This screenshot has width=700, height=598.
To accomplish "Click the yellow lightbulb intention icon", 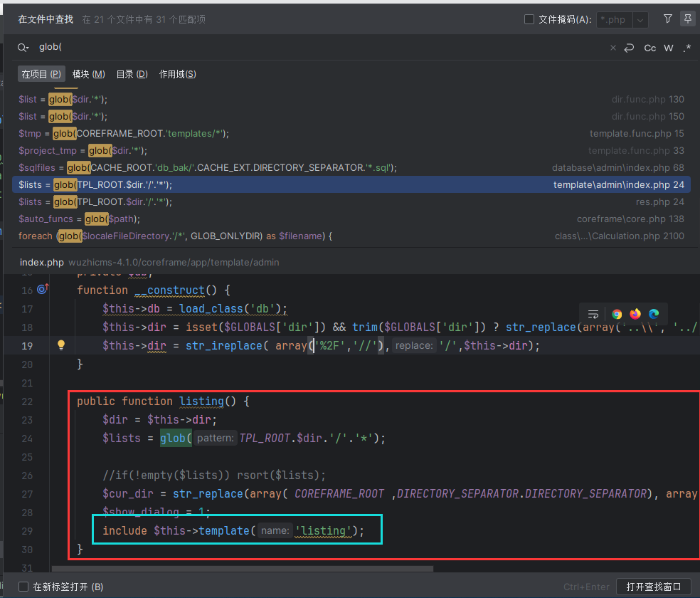I will tap(61, 345).
